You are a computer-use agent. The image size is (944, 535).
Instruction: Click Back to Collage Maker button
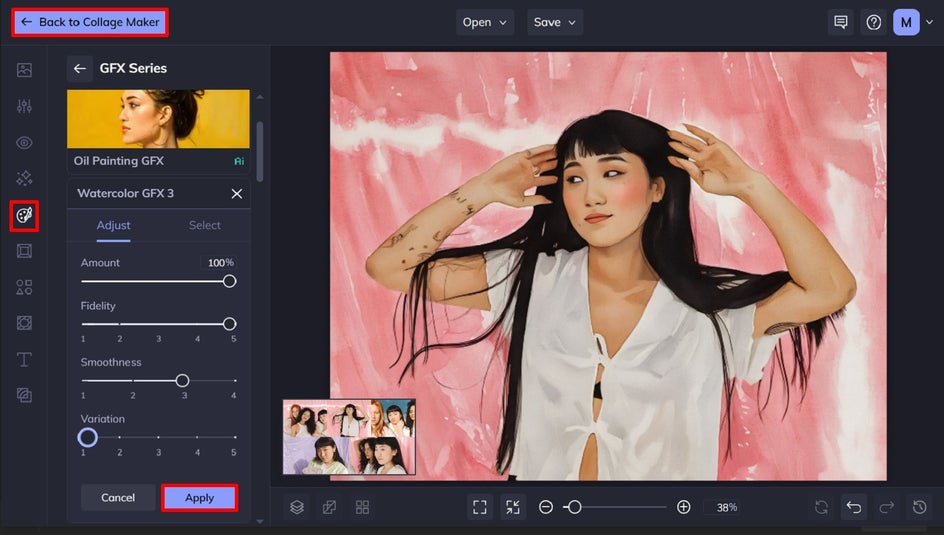[90, 22]
